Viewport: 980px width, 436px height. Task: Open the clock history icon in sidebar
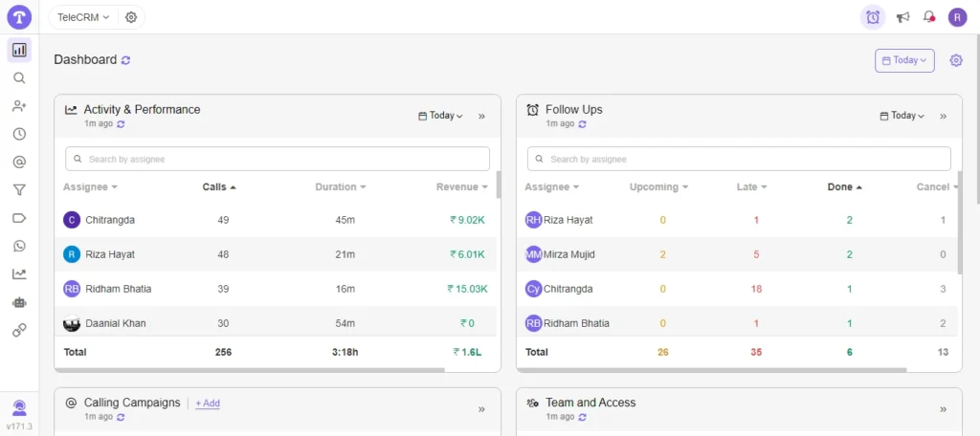coord(19,134)
